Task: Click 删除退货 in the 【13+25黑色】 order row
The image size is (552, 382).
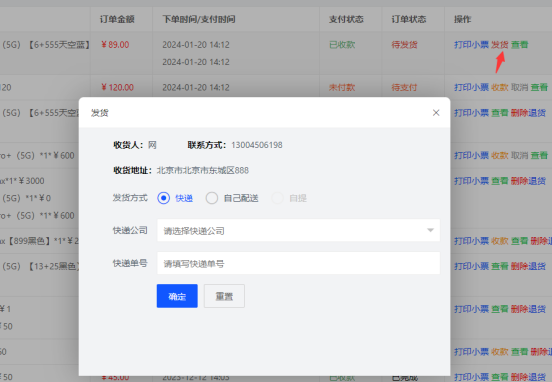Action: (x=528, y=267)
